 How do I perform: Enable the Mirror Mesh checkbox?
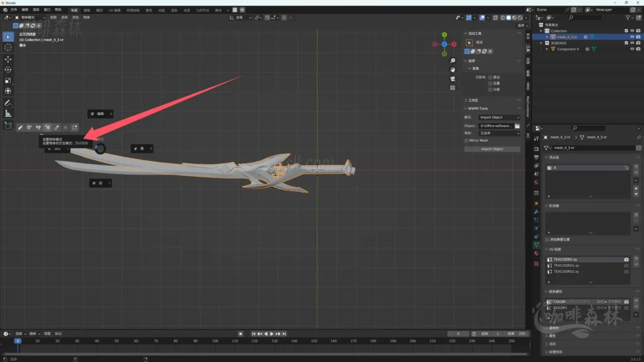(467, 141)
